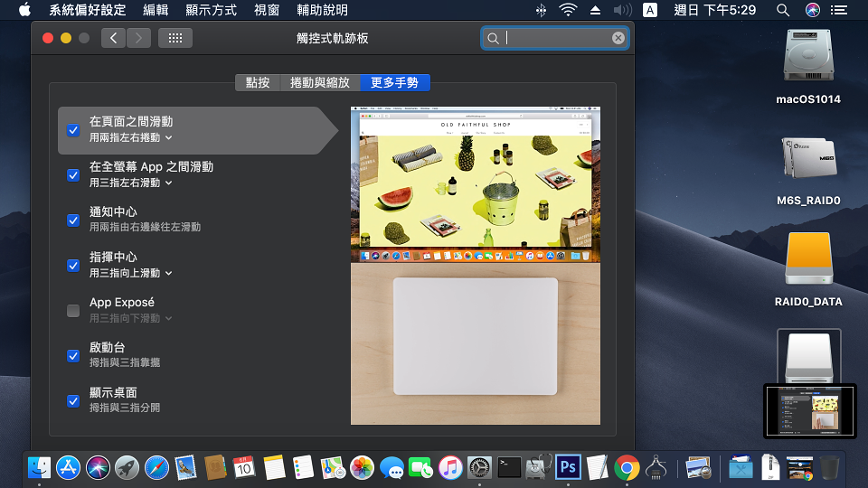
Task: Enable App Exposé checkbox
Action: (73, 311)
